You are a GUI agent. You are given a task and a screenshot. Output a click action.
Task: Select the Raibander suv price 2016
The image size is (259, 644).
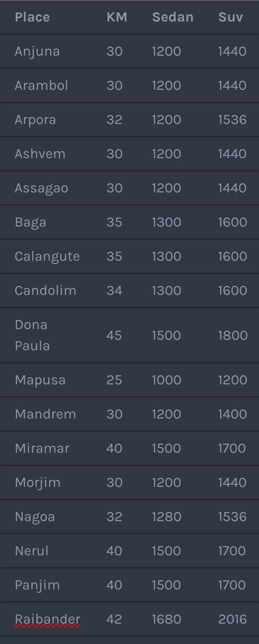[x=233, y=619]
